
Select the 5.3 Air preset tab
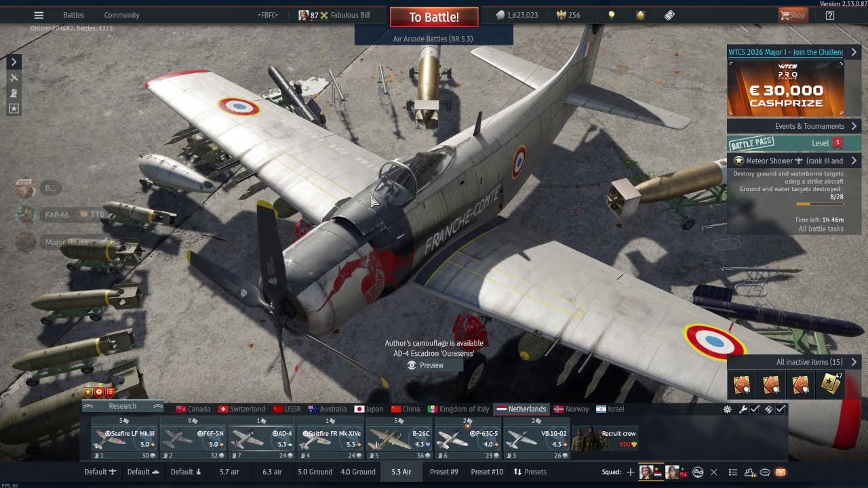(401, 472)
